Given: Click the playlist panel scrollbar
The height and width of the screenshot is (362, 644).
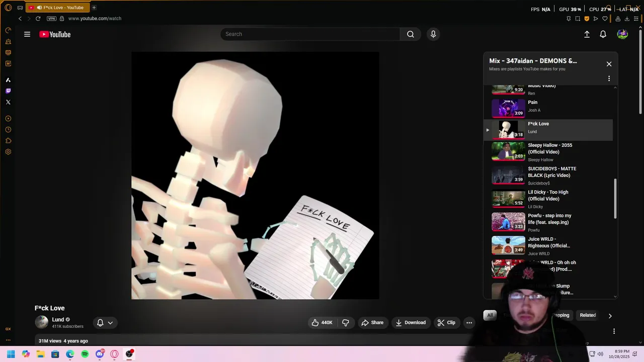Looking at the screenshot, I should 615,199.
